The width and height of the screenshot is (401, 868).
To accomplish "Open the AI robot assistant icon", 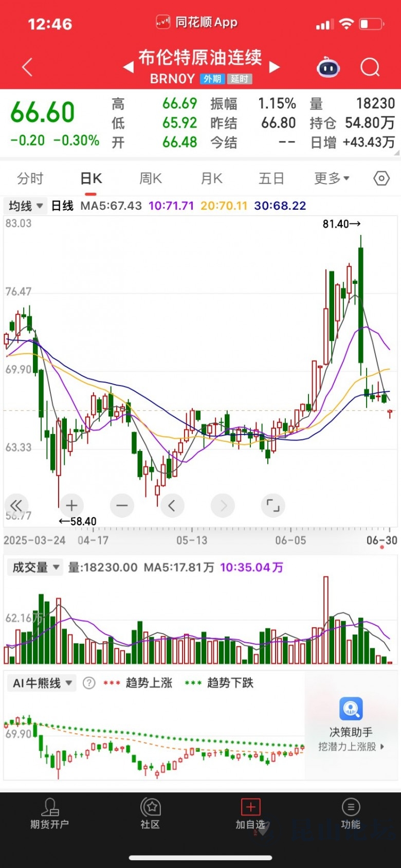I will coord(328,67).
